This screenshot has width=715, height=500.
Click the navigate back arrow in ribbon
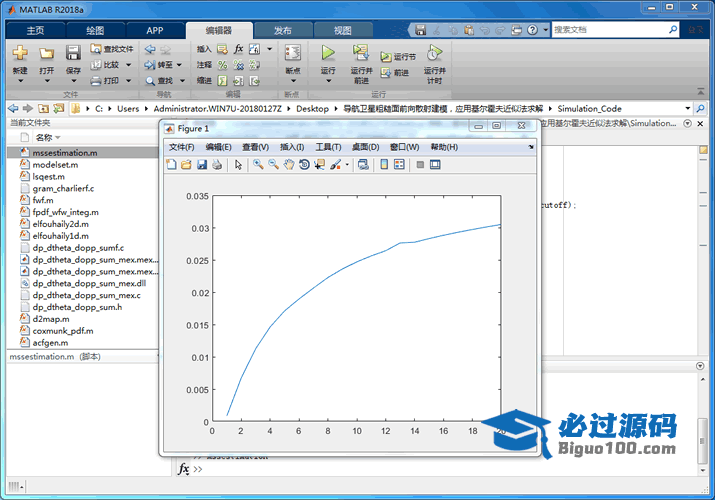(150, 49)
